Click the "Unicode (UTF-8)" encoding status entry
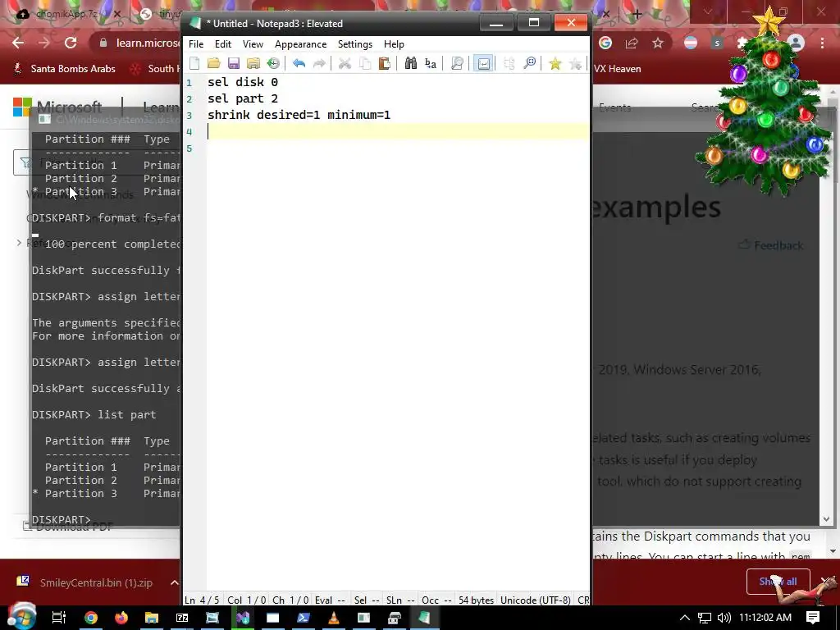 [x=535, y=600]
